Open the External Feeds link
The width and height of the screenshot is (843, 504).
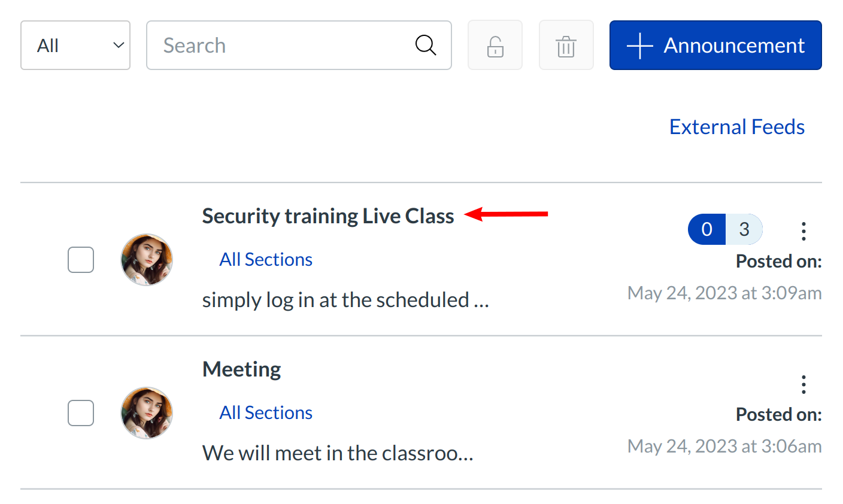point(736,127)
